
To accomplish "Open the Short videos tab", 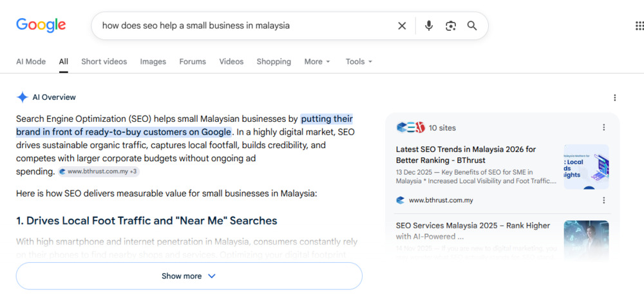I will point(104,62).
